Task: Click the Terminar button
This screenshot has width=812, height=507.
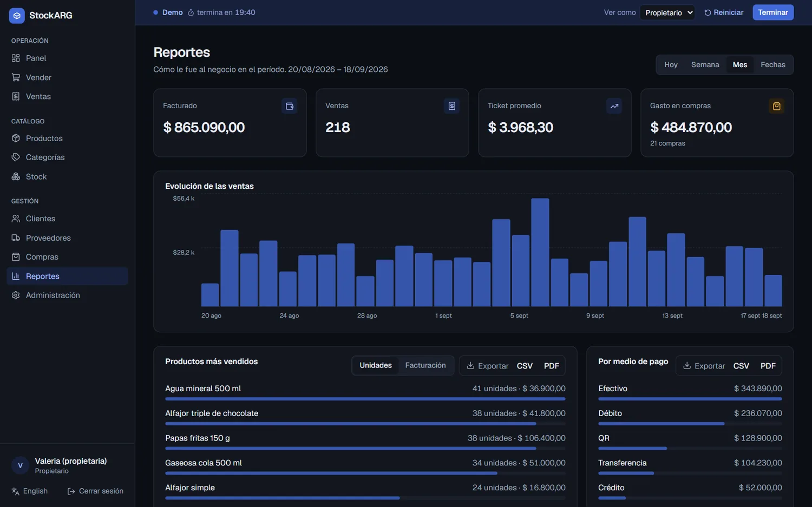Action: (773, 12)
